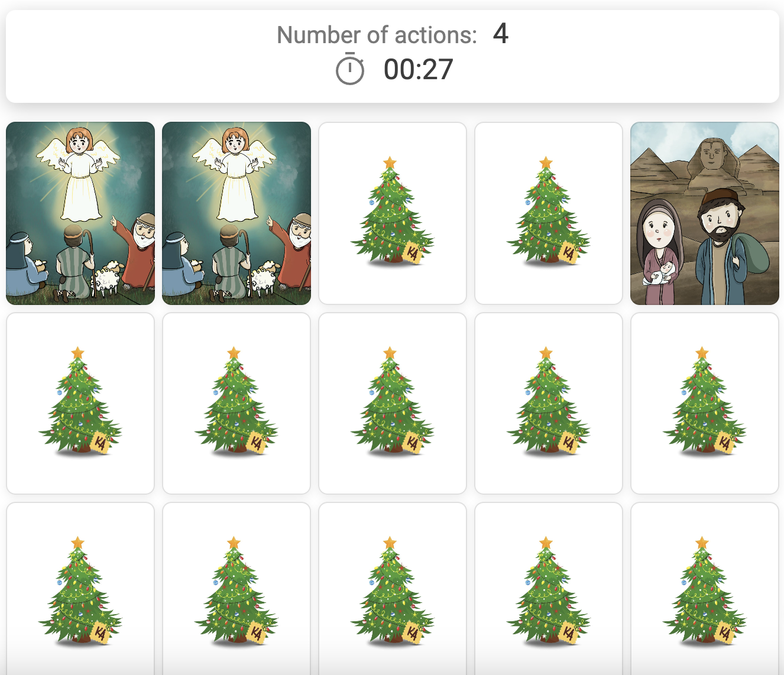The image size is (784, 675).
Task: Flip the second card in the middle row
Action: pyautogui.click(x=237, y=404)
